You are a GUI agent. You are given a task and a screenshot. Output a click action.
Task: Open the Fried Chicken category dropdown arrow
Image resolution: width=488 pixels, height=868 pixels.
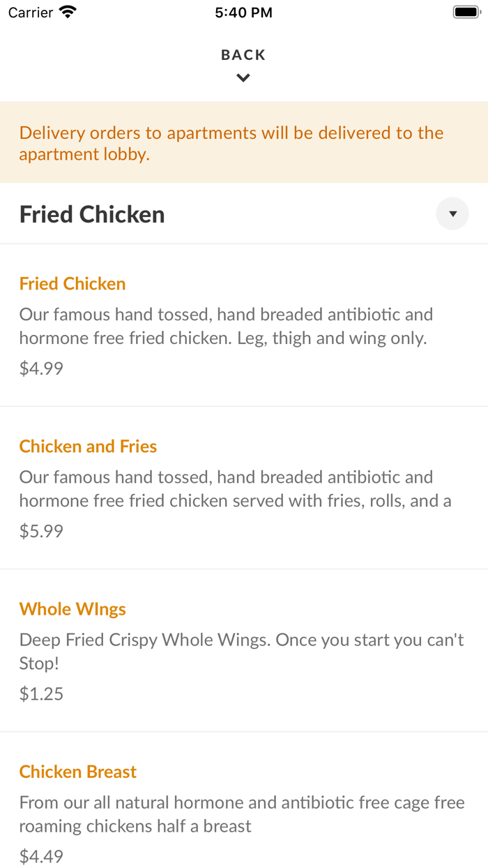pos(452,214)
